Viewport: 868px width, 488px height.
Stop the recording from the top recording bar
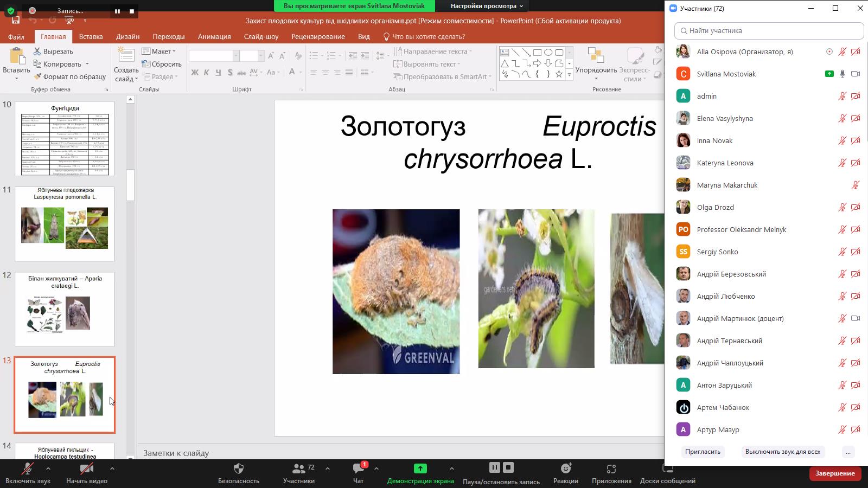132,11
